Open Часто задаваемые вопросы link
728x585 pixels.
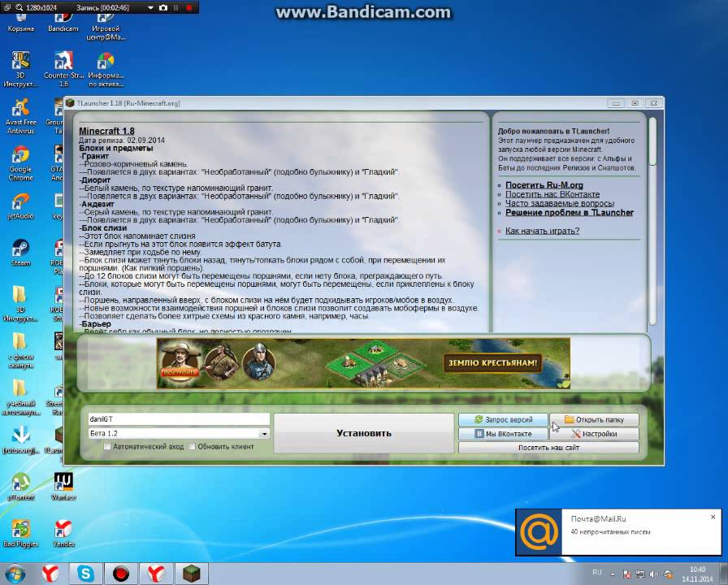click(560, 203)
